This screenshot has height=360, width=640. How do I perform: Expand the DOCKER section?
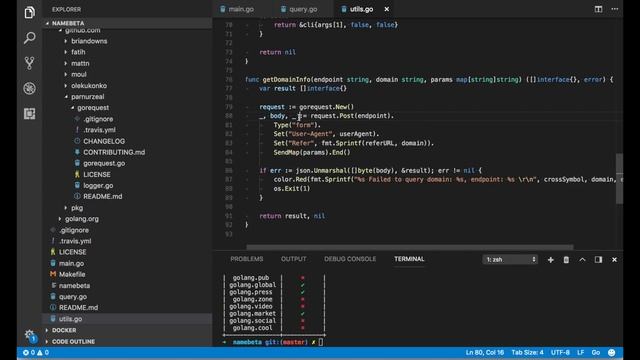(x=127, y=330)
